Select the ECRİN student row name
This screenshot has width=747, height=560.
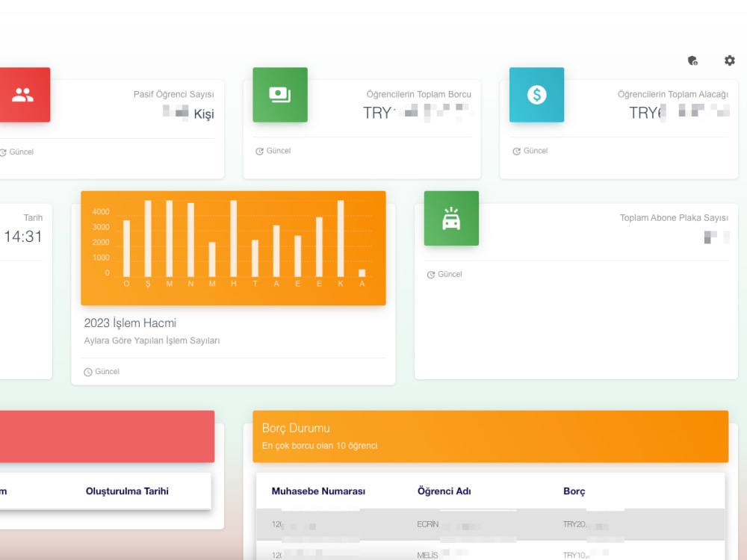tap(428, 524)
